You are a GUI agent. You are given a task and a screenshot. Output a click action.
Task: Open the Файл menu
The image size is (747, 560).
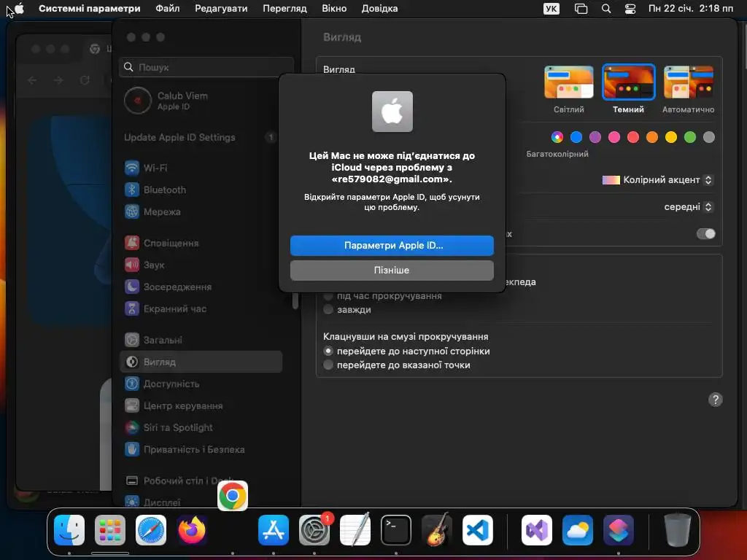point(168,9)
